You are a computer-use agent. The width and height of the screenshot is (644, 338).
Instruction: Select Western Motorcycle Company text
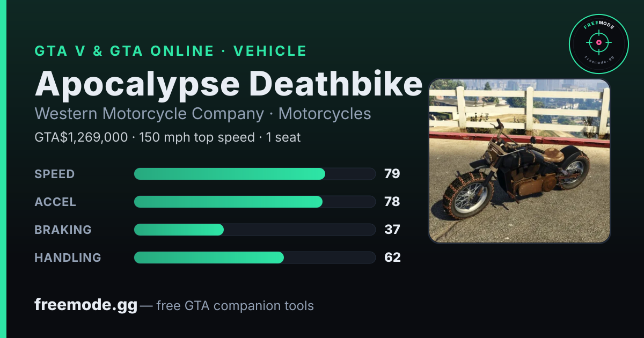(x=149, y=114)
